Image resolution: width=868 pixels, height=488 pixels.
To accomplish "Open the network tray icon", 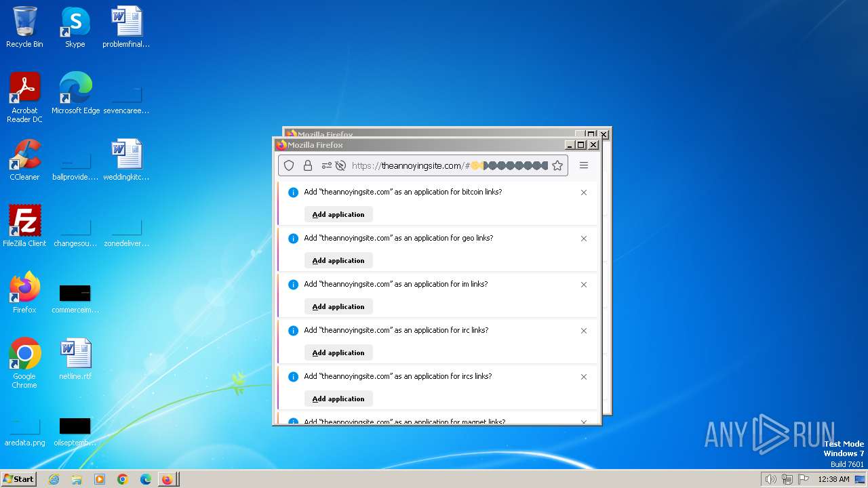I will 787,479.
